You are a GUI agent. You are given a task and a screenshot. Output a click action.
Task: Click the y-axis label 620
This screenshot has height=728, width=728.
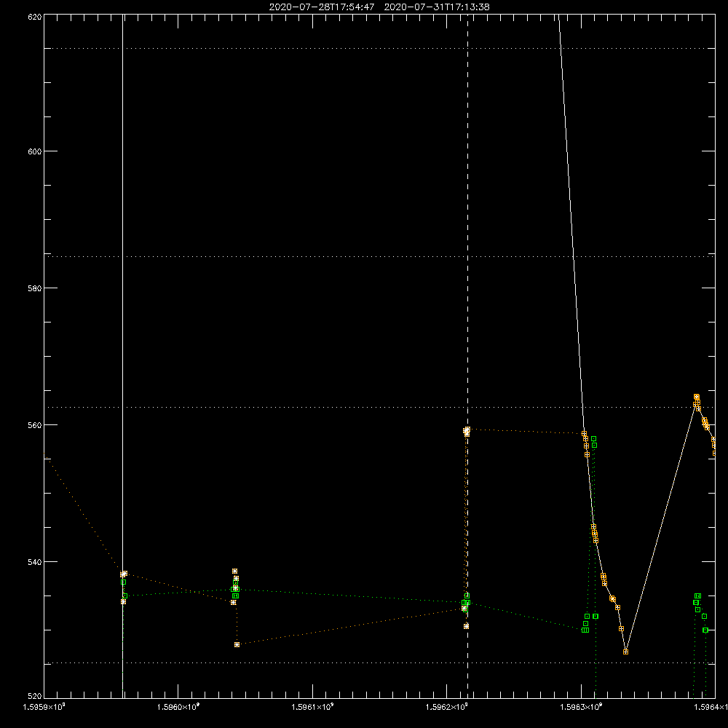(x=35, y=17)
